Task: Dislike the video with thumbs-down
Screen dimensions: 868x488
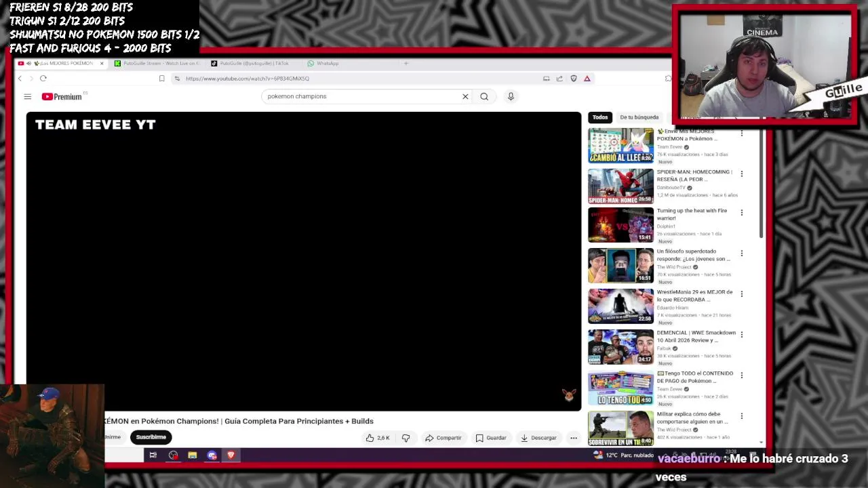Action: point(406,438)
